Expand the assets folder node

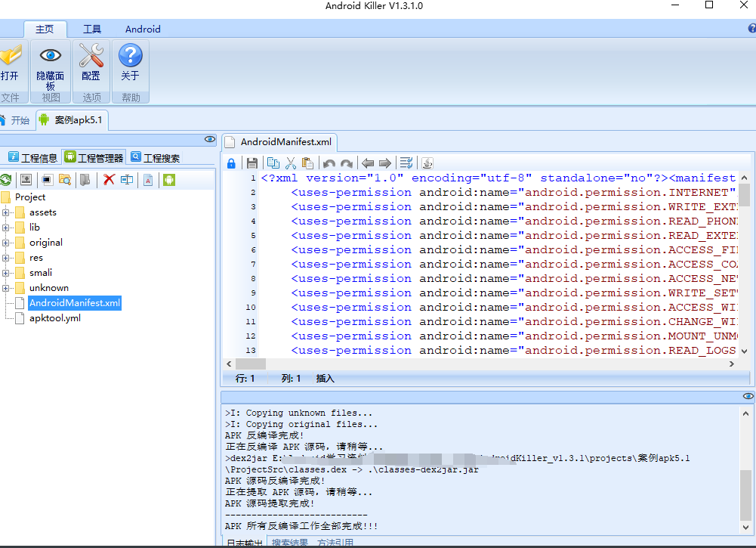click(x=5, y=212)
